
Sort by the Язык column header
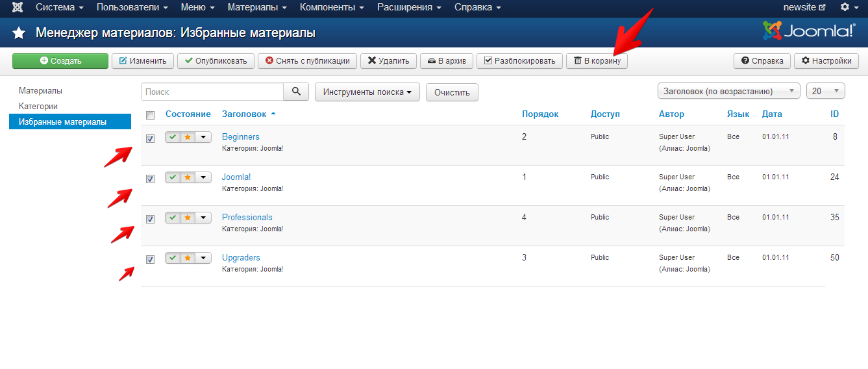738,114
